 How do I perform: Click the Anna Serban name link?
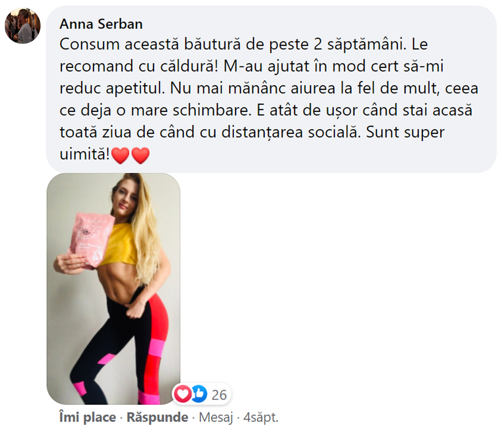(101, 24)
